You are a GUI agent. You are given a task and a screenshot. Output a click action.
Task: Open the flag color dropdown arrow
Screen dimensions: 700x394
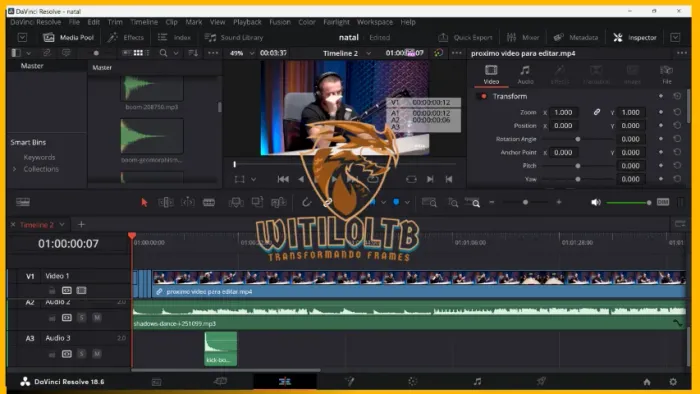[383, 203]
